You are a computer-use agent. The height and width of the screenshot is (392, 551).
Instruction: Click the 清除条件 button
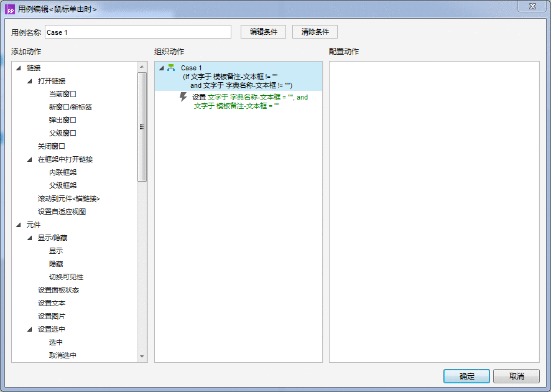315,32
